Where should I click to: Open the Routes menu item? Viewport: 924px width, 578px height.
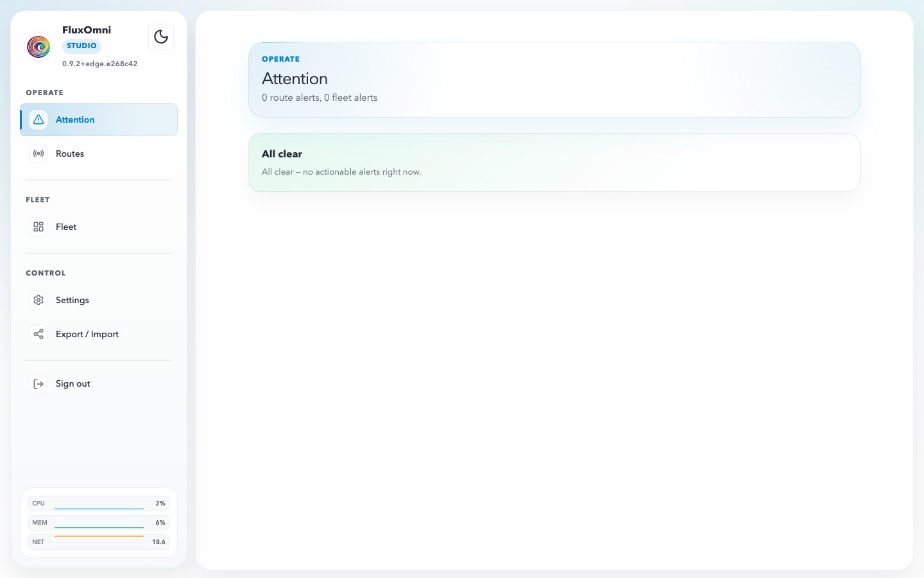[70, 153]
